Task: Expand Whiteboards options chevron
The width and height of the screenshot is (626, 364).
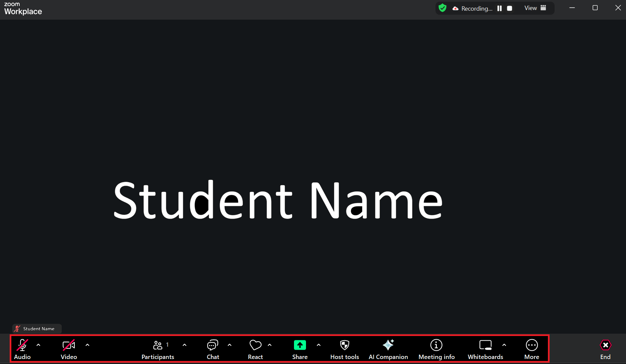Action: [504, 345]
